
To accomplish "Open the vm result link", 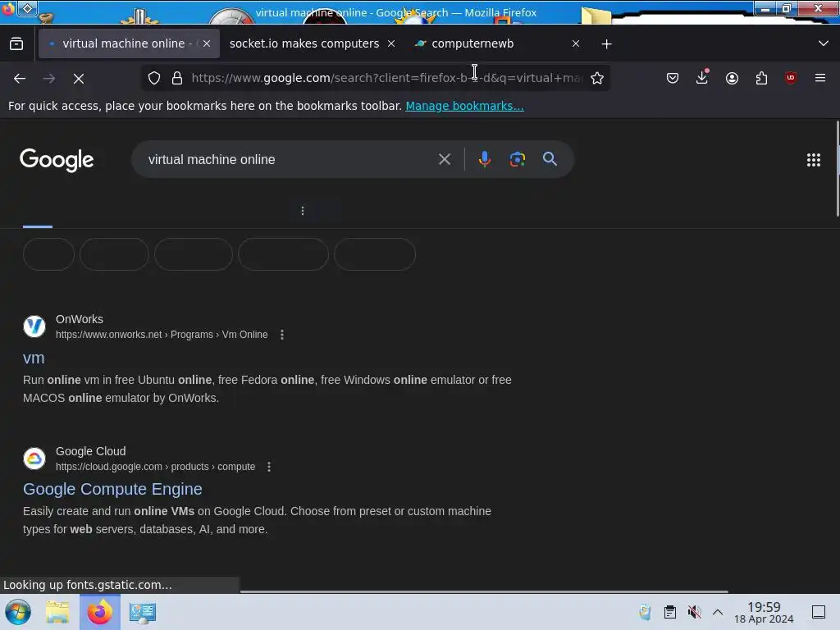I will click(x=34, y=358).
